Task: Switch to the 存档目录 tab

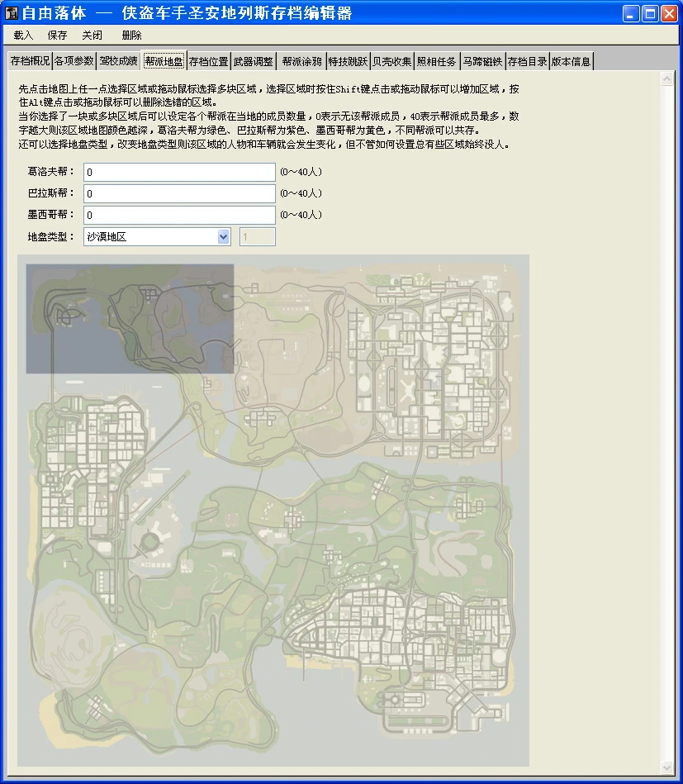Action: coord(527,61)
